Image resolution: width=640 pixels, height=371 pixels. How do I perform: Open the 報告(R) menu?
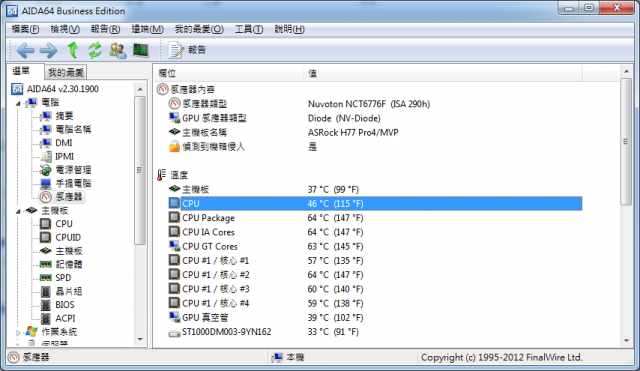click(x=105, y=29)
